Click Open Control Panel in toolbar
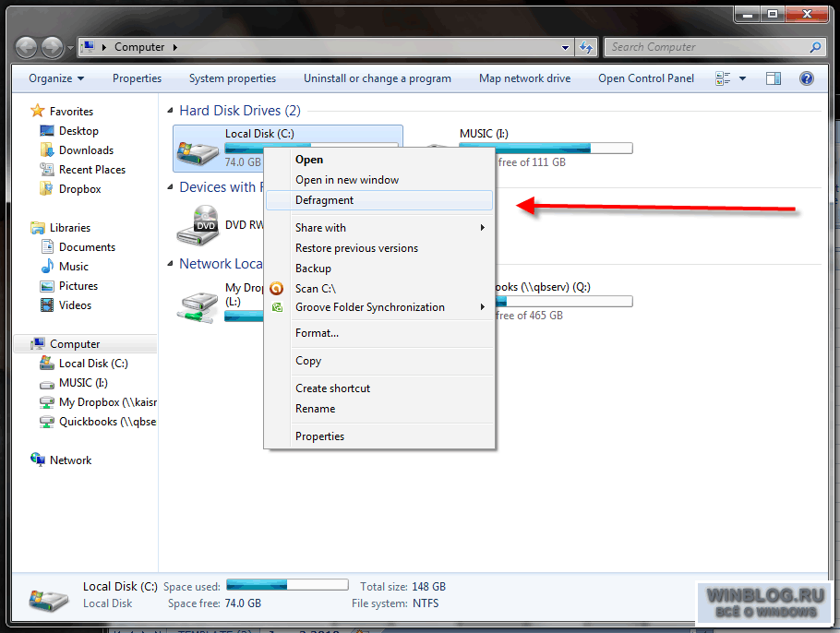Viewport: 840px width, 633px height. click(646, 78)
